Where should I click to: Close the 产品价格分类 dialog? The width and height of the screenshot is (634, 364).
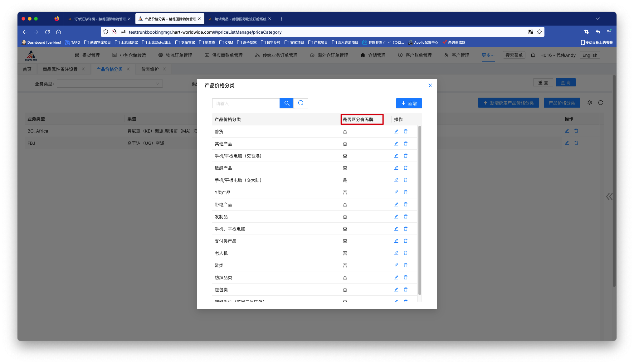pyautogui.click(x=430, y=85)
